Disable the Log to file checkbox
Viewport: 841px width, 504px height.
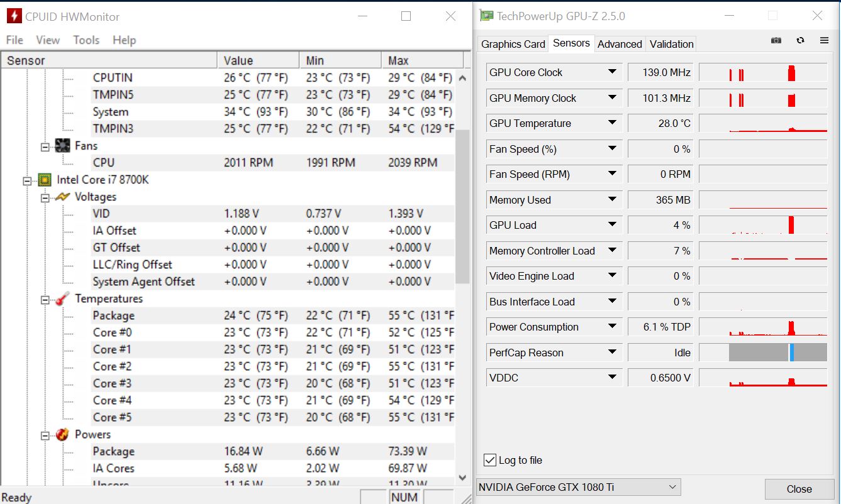(490, 460)
